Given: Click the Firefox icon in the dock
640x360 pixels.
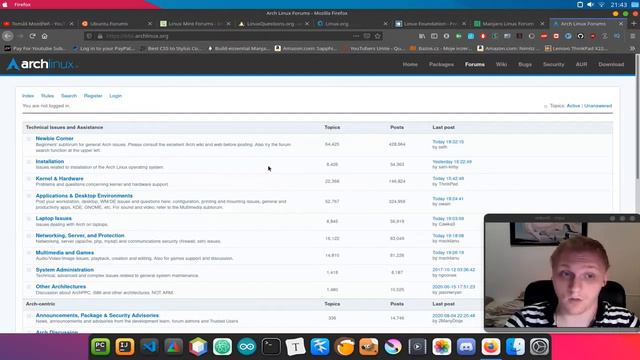Looking at the screenshot, I should click(491, 347).
